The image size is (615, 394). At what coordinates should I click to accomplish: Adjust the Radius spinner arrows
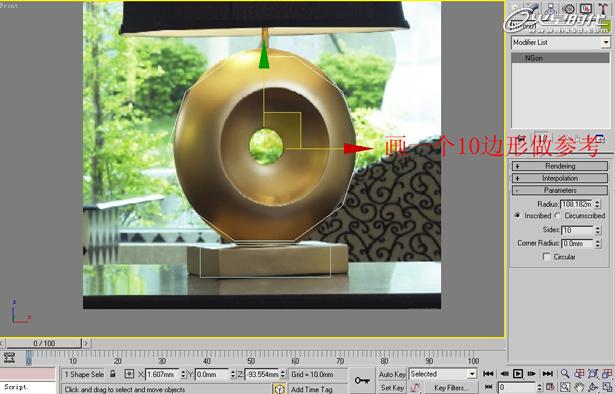pyautogui.click(x=597, y=204)
